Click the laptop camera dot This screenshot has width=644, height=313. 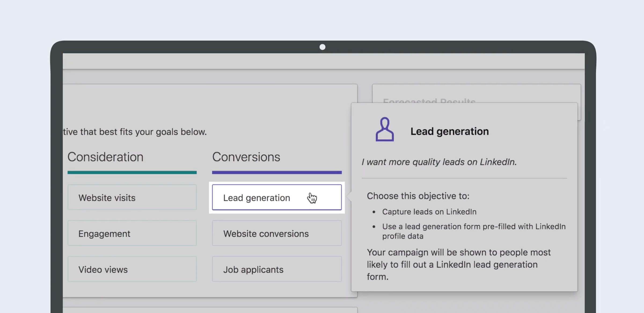tap(322, 47)
